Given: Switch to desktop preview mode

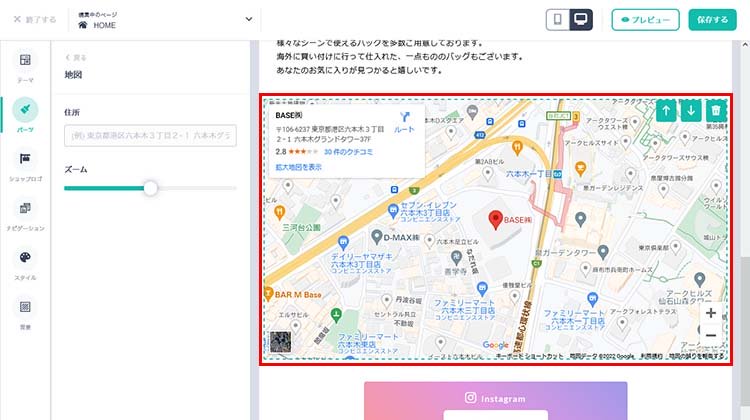Looking at the screenshot, I should pyautogui.click(x=581, y=20).
